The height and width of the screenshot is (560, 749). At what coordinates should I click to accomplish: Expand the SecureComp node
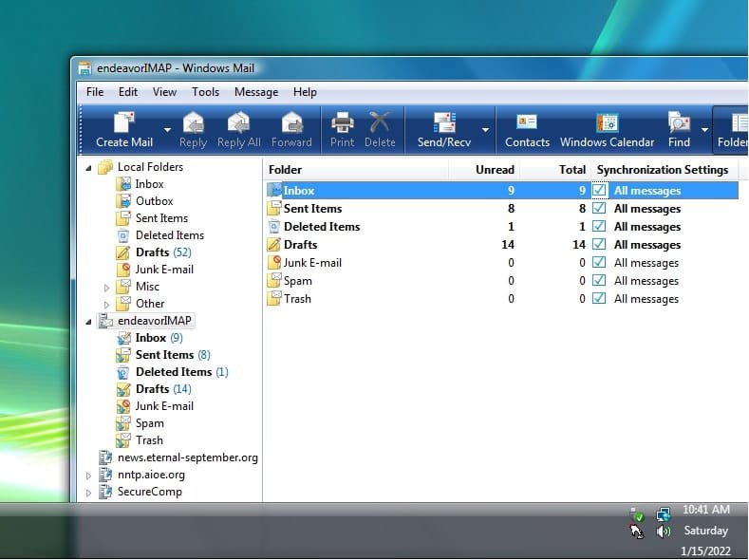click(x=89, y=493)
